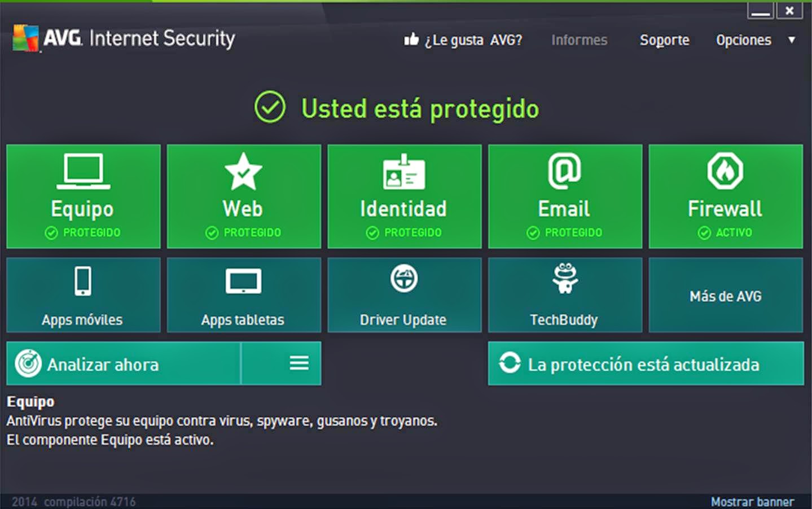Image resolution: width=812 pixels, height=509 pixels.
Task: Close the AVG window
Action: [x=789, y=10]
